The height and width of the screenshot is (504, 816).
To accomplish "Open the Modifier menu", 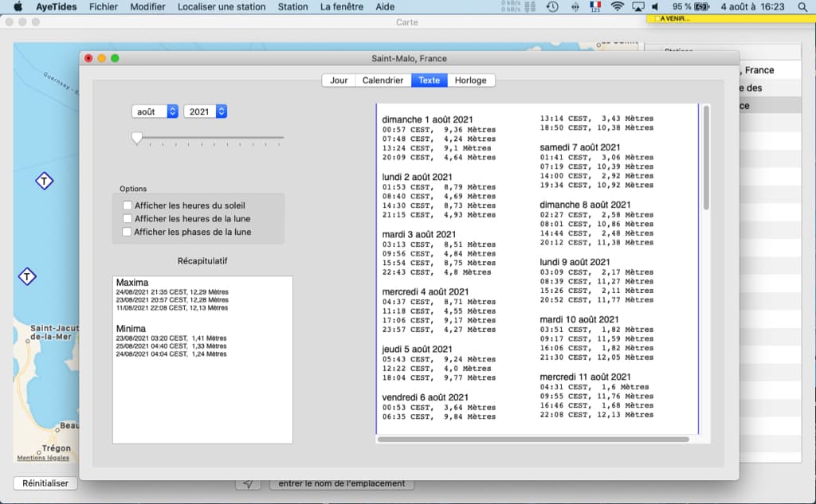I will tap(147, 6).
